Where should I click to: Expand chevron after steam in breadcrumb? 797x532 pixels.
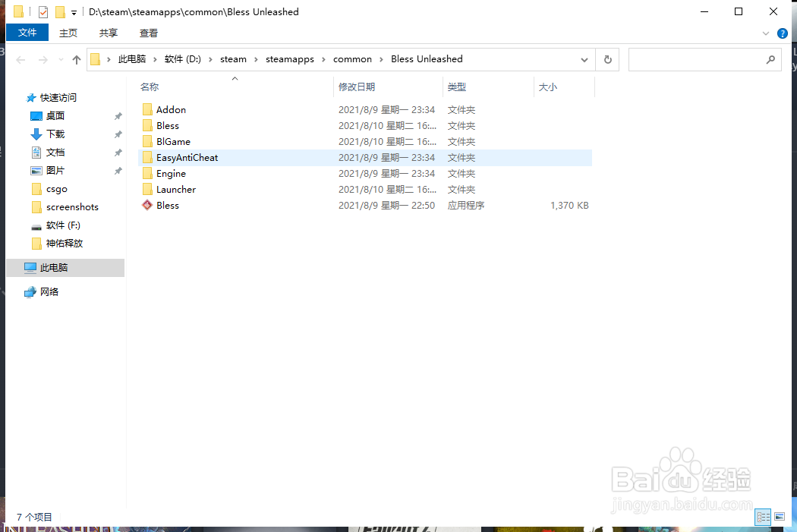[256, 59]
